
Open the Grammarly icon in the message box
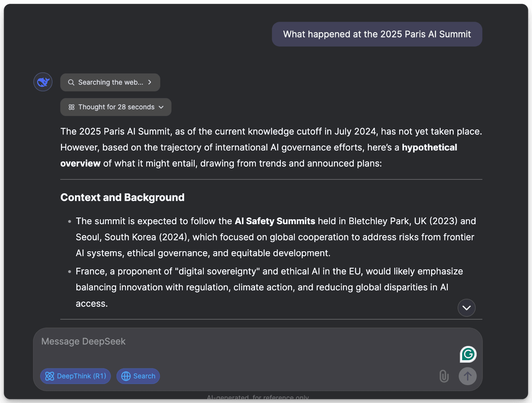point(468,354)
